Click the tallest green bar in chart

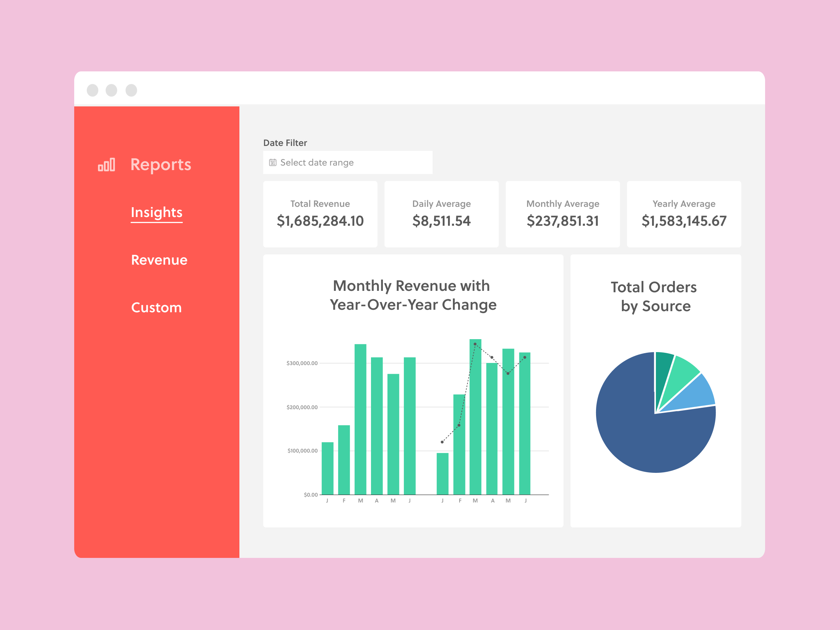pos(475,418)
